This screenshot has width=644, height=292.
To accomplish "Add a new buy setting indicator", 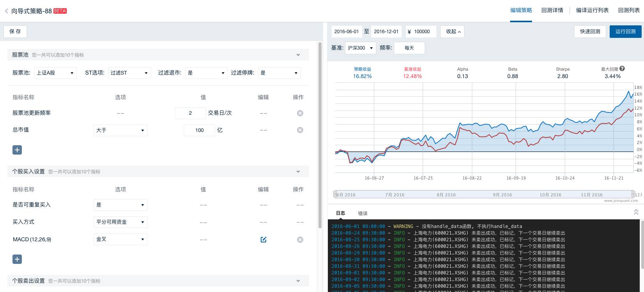I will click(x=17, y=259).
